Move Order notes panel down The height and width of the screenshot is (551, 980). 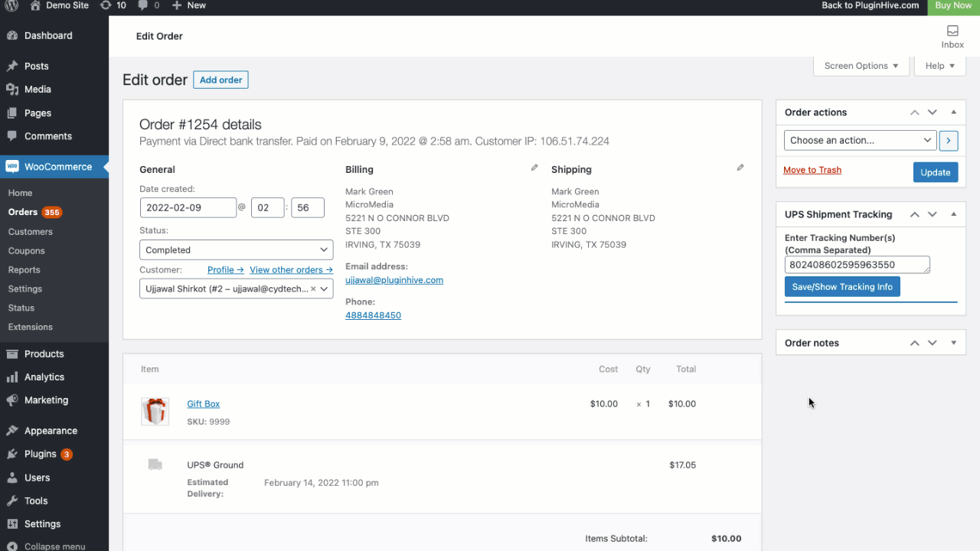[x=932, y=343]
